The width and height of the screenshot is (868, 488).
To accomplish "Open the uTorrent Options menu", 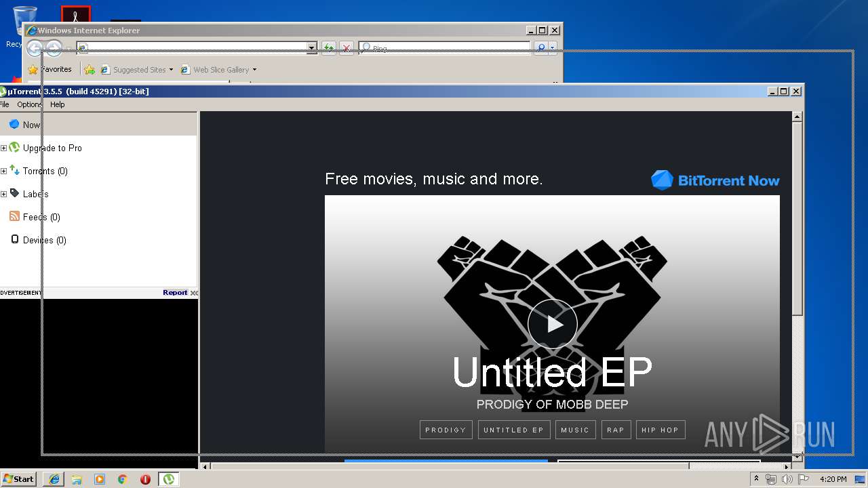I will 30,104.
